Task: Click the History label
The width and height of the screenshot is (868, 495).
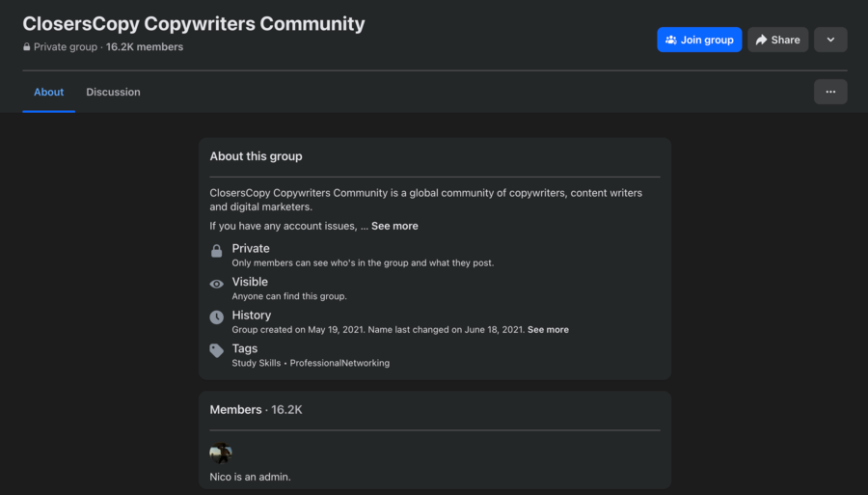Action: tap(252, 316)
